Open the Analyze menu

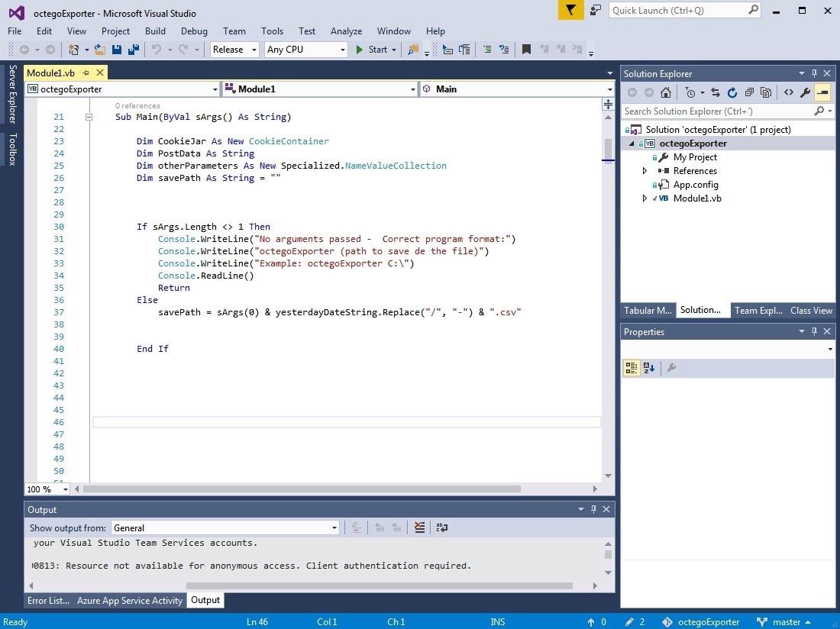[x=346, y=31]
